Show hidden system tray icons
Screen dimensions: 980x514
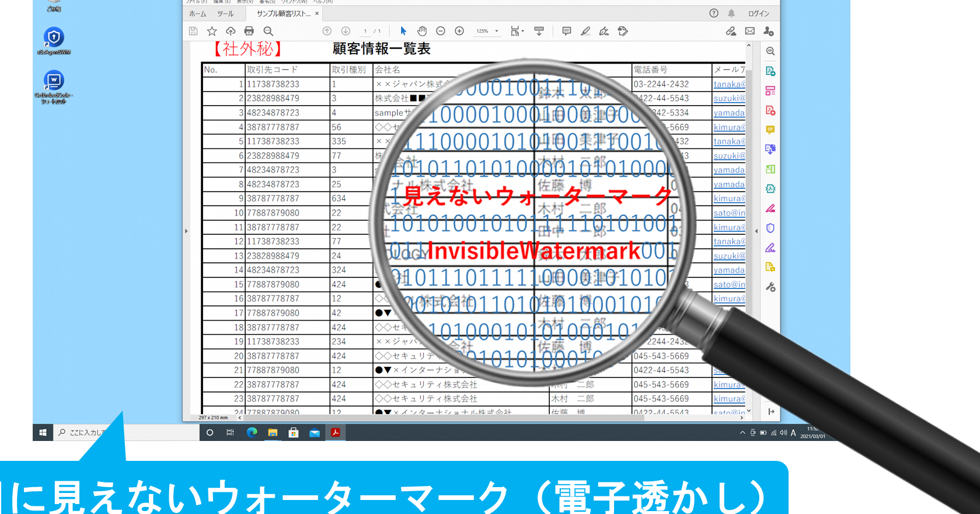coord(742,433)
